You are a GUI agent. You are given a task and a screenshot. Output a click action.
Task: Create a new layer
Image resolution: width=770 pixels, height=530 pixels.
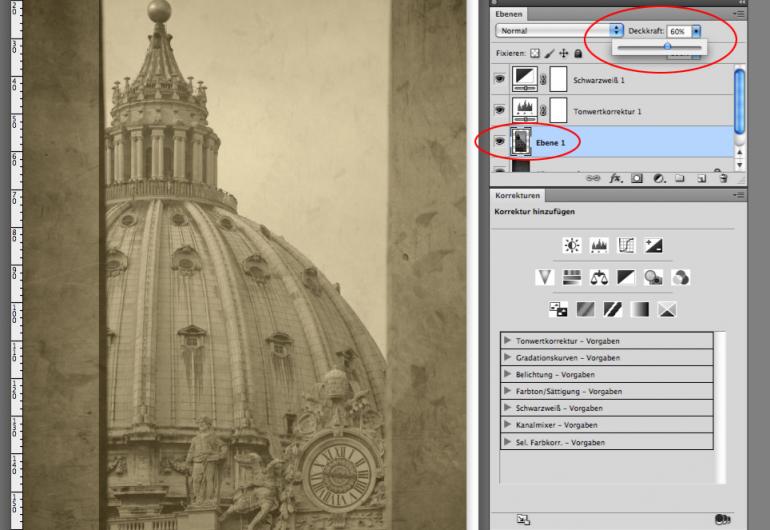(701, 179)
